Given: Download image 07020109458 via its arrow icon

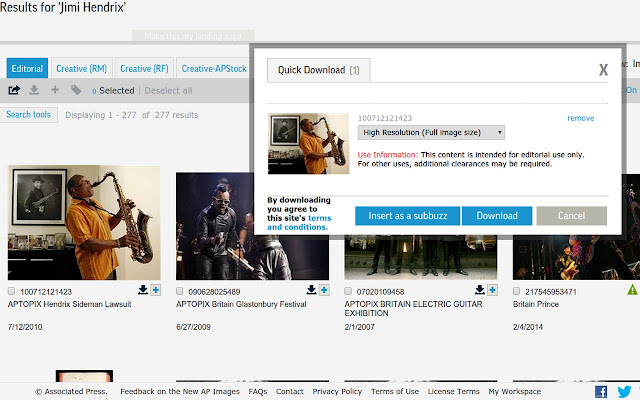Looking at the screenshot, I should coord(480,290).
